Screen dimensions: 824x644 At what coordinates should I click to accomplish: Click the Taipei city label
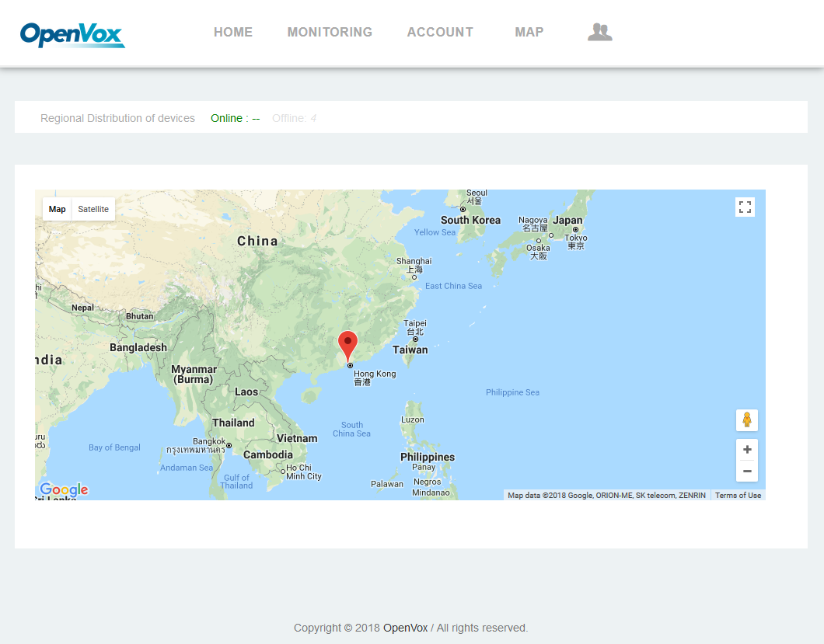(415, 327)
